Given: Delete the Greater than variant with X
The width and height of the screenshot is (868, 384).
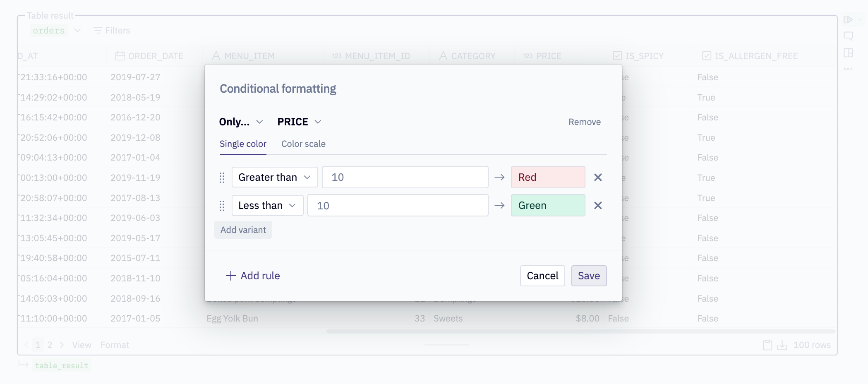Looking at the screenshot, I should [598, 178].
